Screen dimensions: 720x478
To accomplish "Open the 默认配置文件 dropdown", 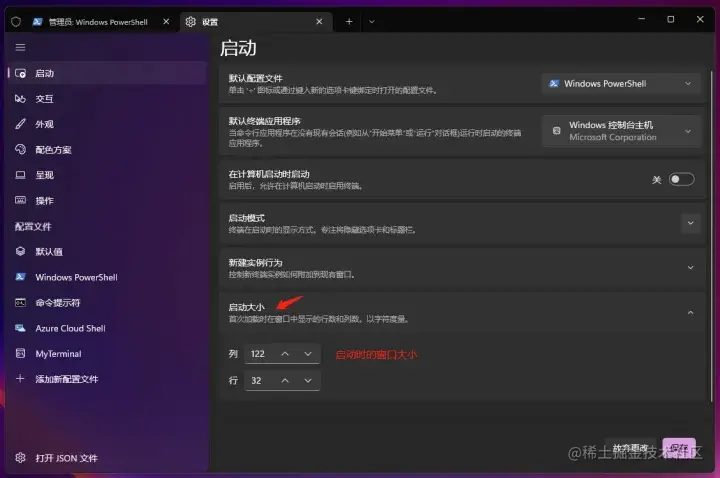I will tap(621, 84).
